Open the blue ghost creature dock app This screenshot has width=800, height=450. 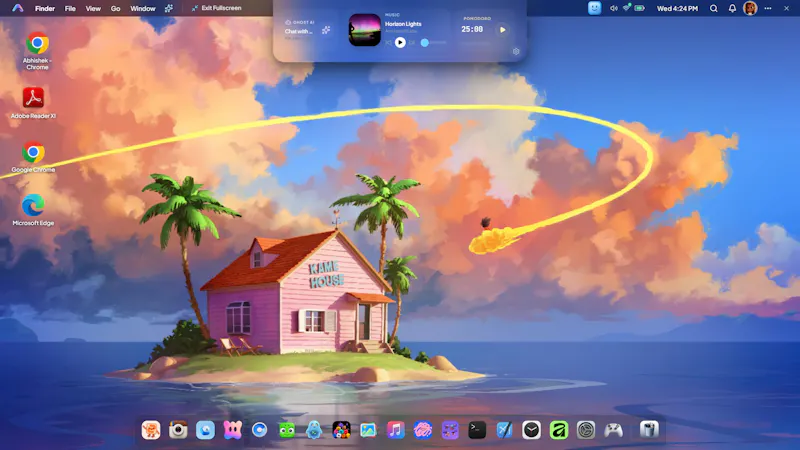point(314,430)
